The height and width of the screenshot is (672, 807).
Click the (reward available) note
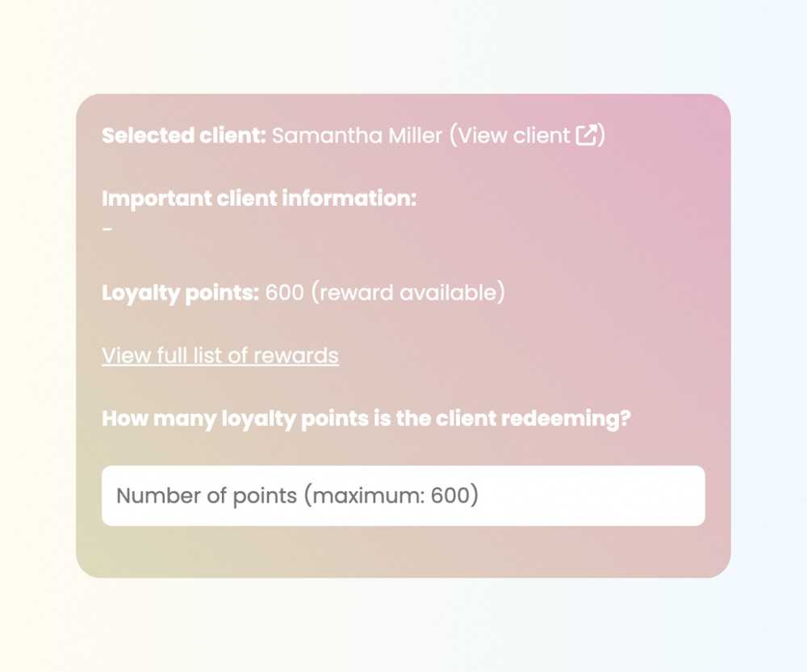pyautogui.click(x=408, y=292)
